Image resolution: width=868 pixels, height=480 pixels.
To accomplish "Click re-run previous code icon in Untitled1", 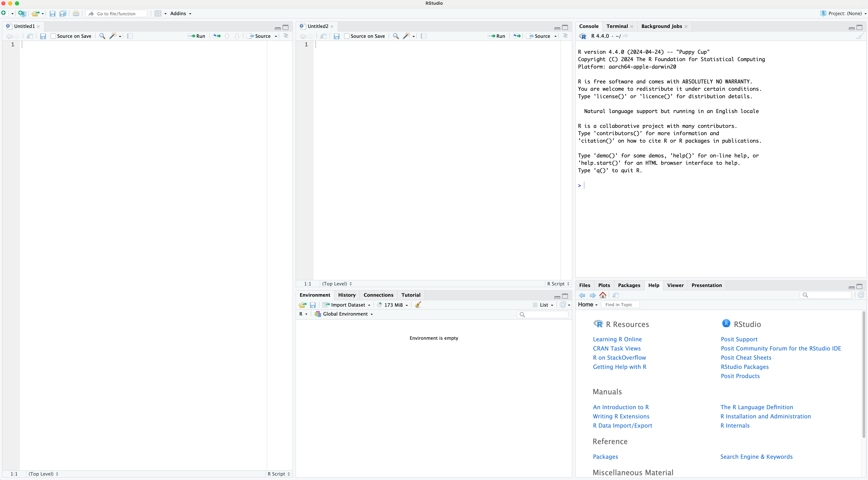I will [217, 36].
